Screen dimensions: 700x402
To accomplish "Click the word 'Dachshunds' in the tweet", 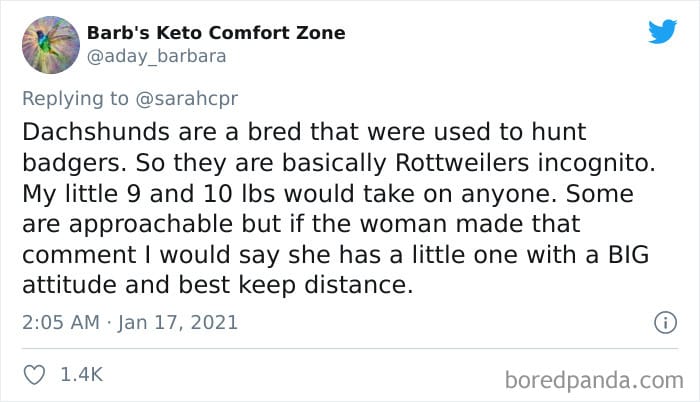I will (96, 132).
